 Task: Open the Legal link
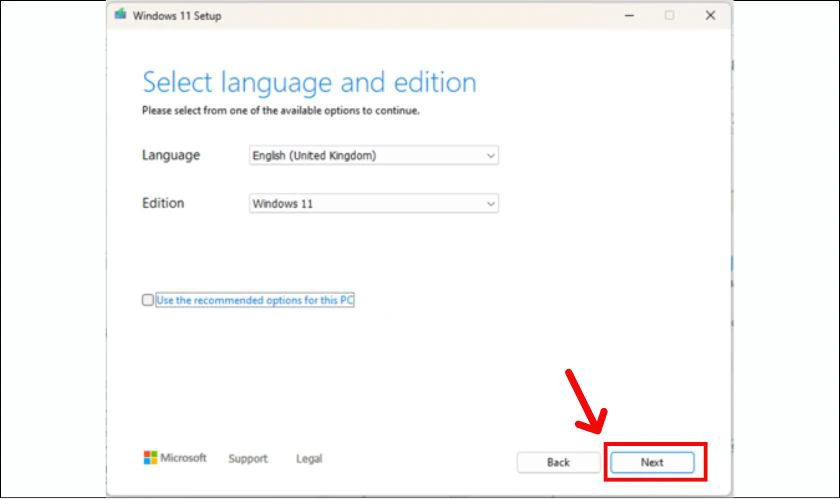(x=309, y=459)
